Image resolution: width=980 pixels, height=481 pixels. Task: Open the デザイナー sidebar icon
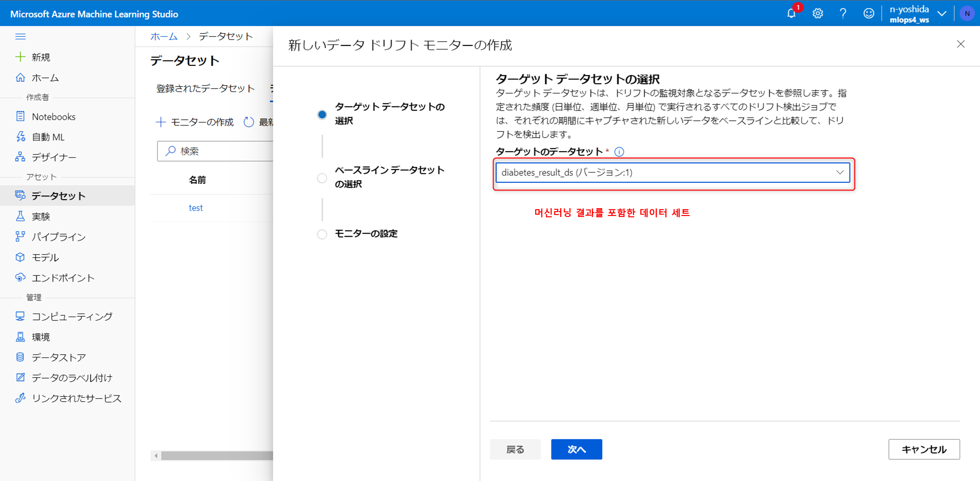pyautogui.click(x=20, y=157)
